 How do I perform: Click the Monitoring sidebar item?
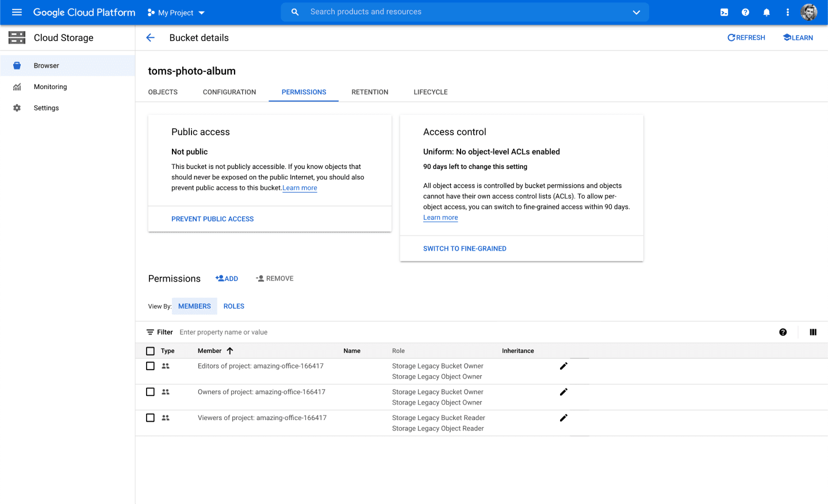pos(50,87)
